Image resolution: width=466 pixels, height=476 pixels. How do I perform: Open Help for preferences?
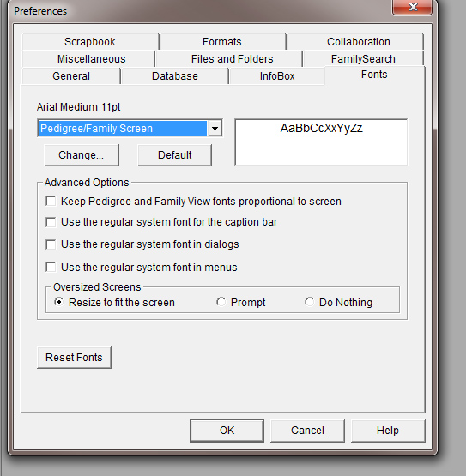click(x=388, y=431)
